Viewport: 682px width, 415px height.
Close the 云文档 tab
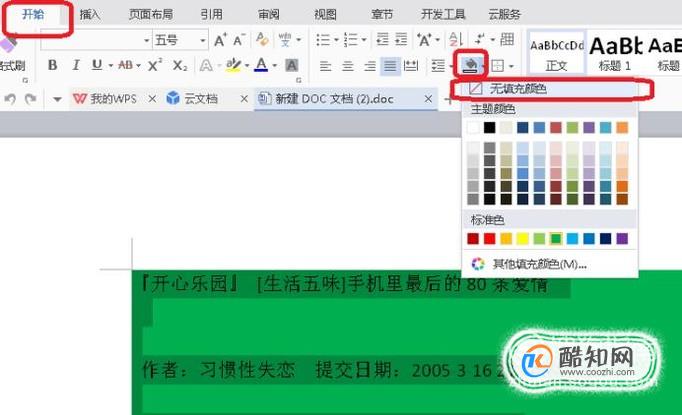click(244, 99)
